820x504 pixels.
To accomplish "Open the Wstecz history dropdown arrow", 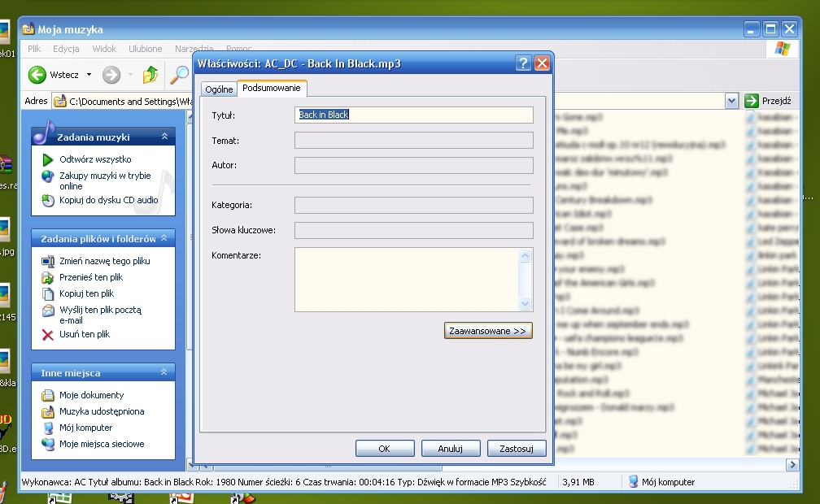I will [x=89, y=75].
